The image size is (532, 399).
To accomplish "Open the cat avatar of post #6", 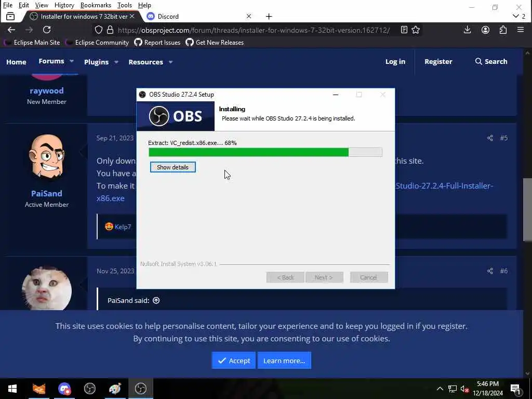I will click(x=46, y=288).
